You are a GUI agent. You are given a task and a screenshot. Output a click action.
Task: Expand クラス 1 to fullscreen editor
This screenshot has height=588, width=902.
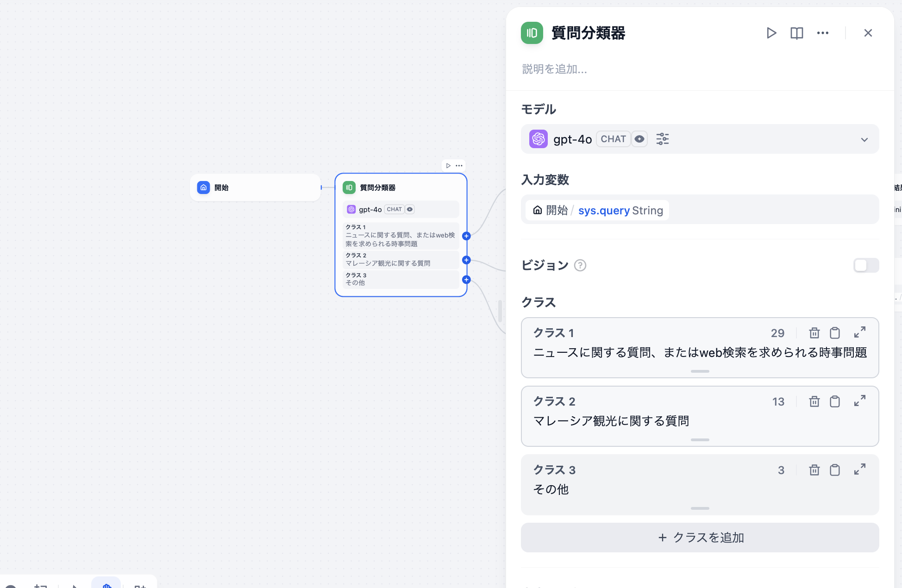[859, 332]
